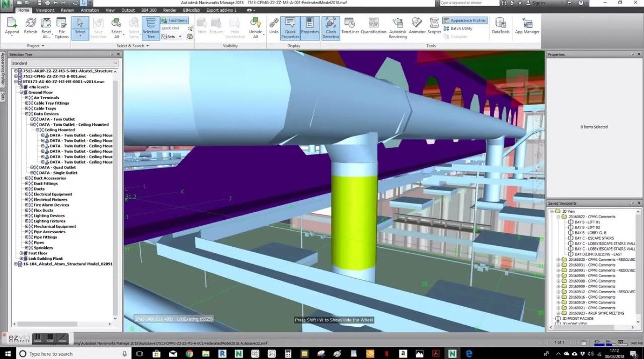This screenshot has height=359, width=644.
Task: Toggle Quick Properties display
Action: [290, 28]
